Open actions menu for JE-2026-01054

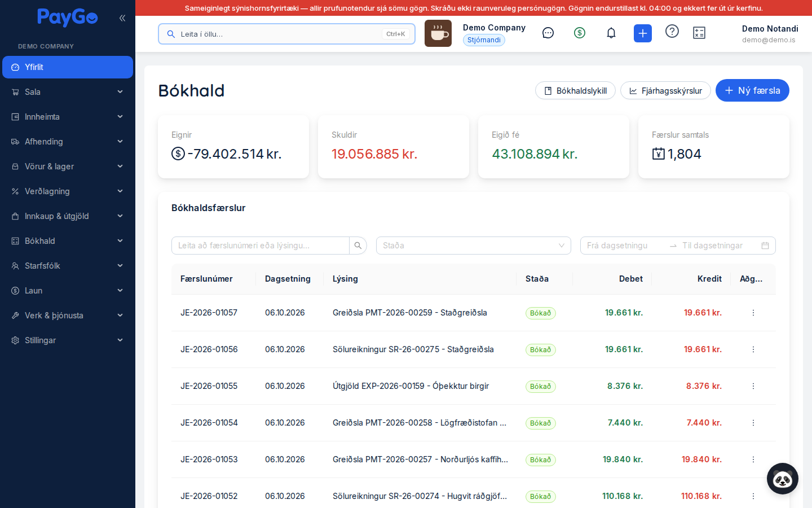pyautogui.click(x=753, y=423)
